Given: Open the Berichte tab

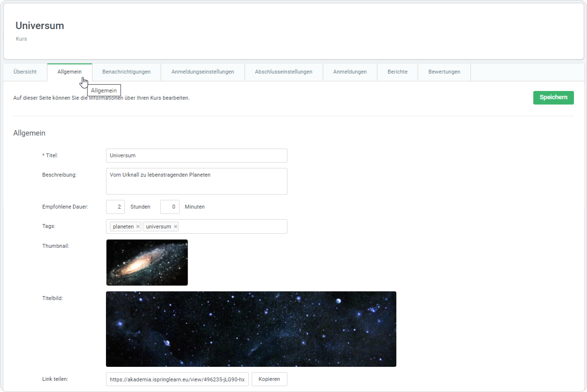Looking at the screenshot, I should 397,72.
